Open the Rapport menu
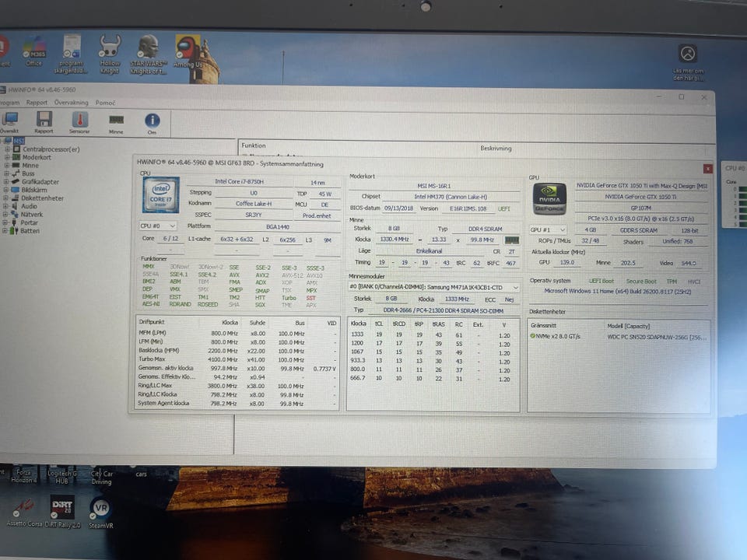 coord(37,102)
